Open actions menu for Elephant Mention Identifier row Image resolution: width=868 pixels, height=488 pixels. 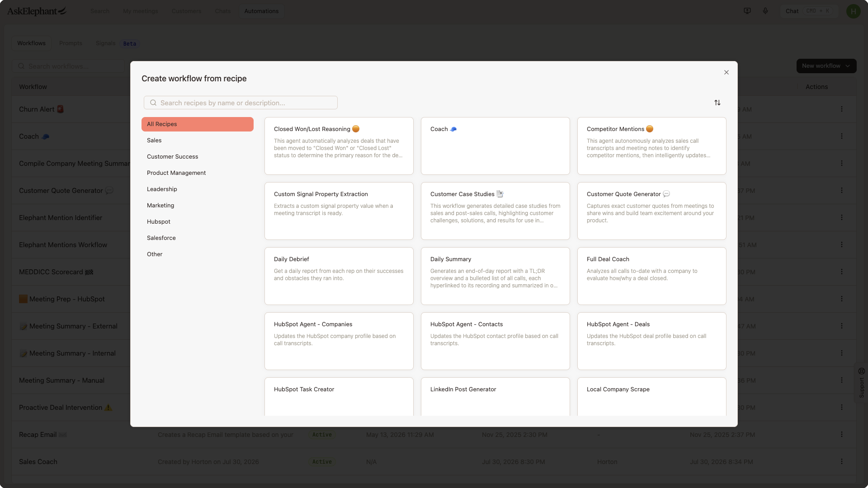[x=842, y=217]
